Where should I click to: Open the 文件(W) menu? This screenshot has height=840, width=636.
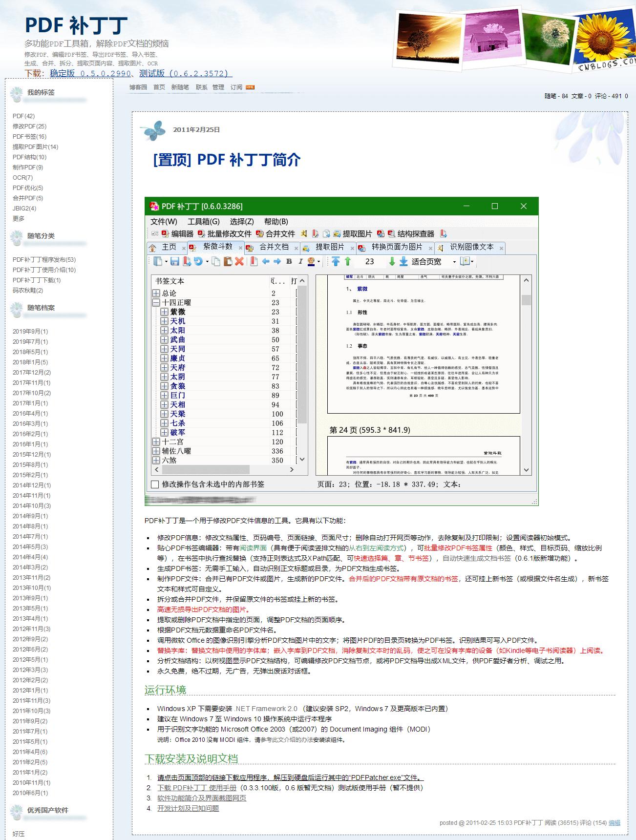click(x=164, y=222)
